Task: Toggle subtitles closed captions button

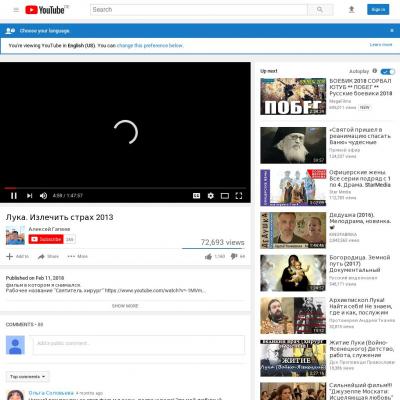Action: click(196, 196)
